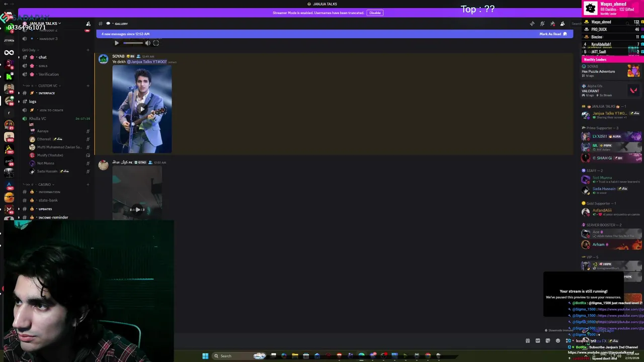Open the server icon with badge 307
644x362 pixels.
(9, 137)
